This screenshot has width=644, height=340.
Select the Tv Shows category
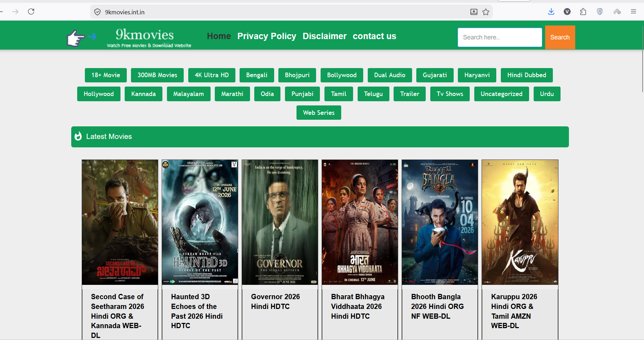click(x=450, y=94)
